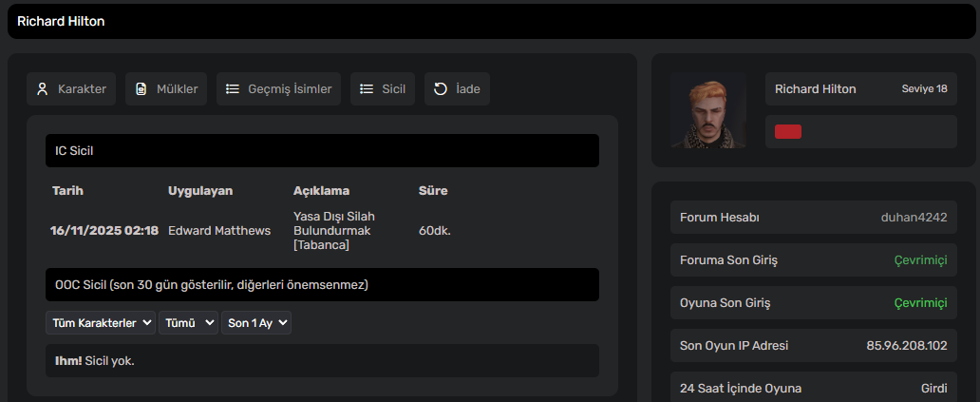Switch to the Mülkler tab
Image resolution: width=980 pixels, height=402 pixels.
pyautogui.click(x=166, y=88)
